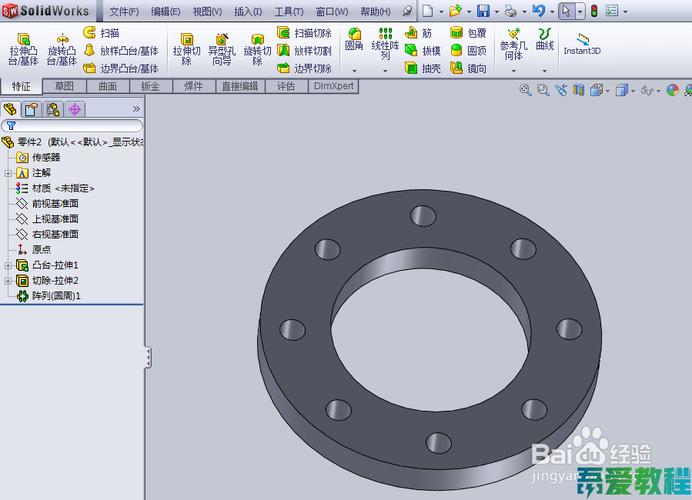Activate the Select cursor tool
The height and width of the screenshot is (500, 692).
coord(567,11)
